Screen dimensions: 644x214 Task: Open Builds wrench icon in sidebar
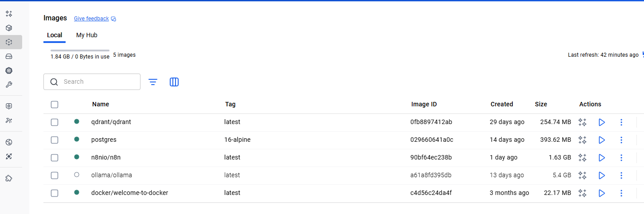(9, 85)
